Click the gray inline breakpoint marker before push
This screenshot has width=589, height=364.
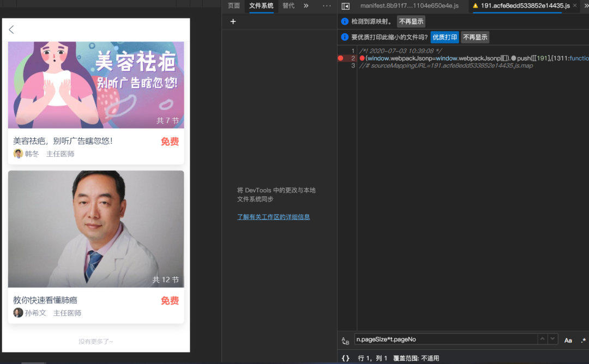(514, 58)
